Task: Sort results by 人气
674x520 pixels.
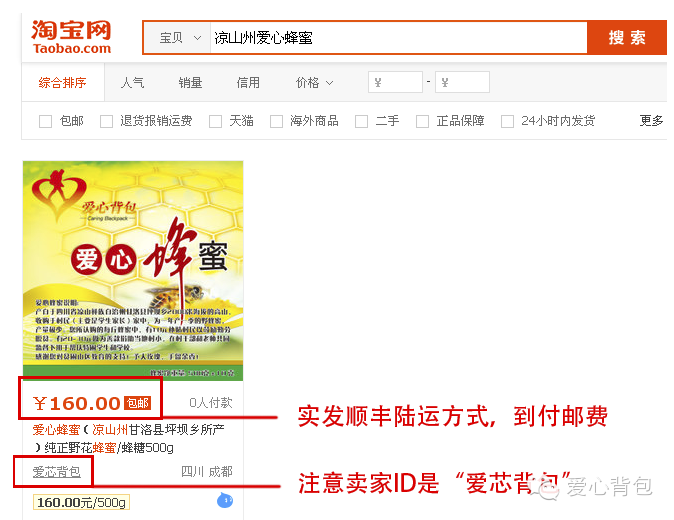Action: 132,83
